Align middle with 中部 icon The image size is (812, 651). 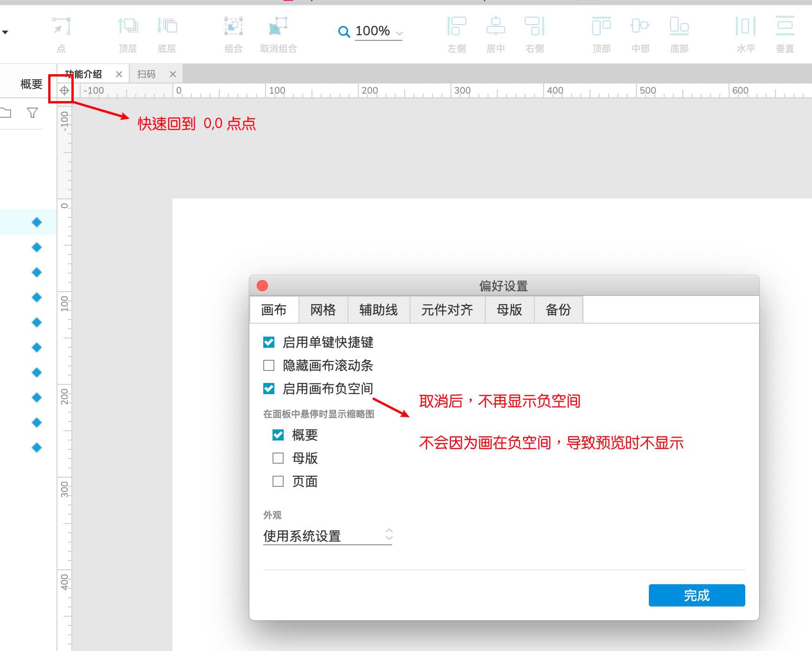641,26
